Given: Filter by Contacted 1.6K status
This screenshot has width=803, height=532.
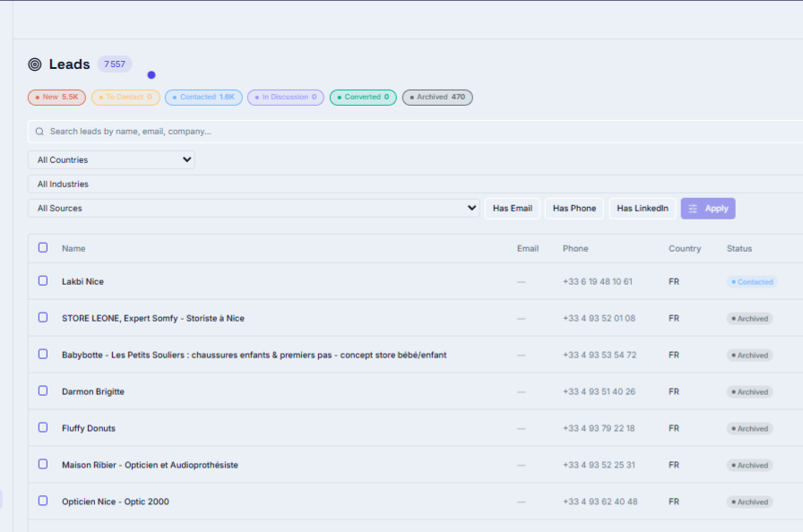Looking at the screenshot, I should [x=203, y=98].
